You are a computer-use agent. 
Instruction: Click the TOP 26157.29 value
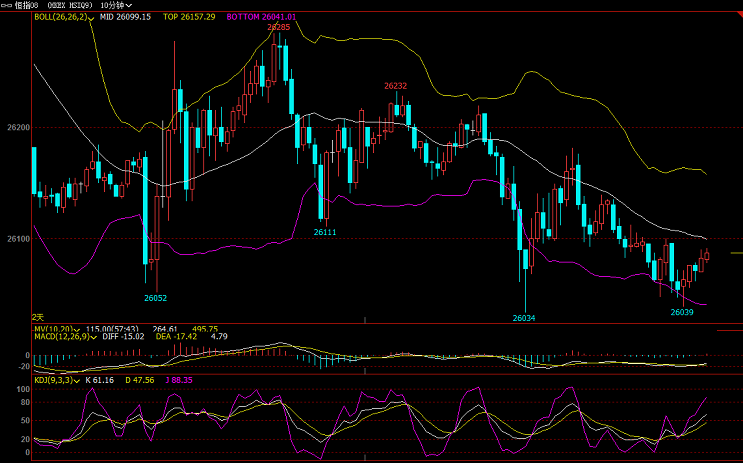[x=189, y=17]
